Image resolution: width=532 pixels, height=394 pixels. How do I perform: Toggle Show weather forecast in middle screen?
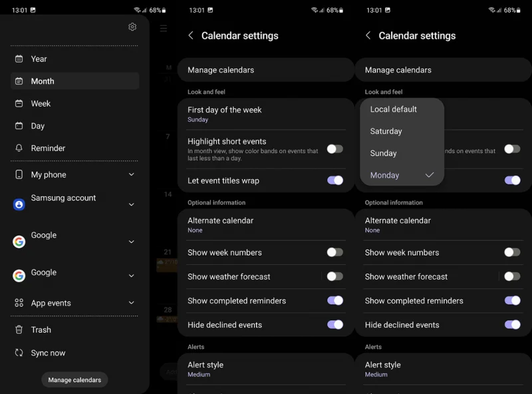click(335, 276)
